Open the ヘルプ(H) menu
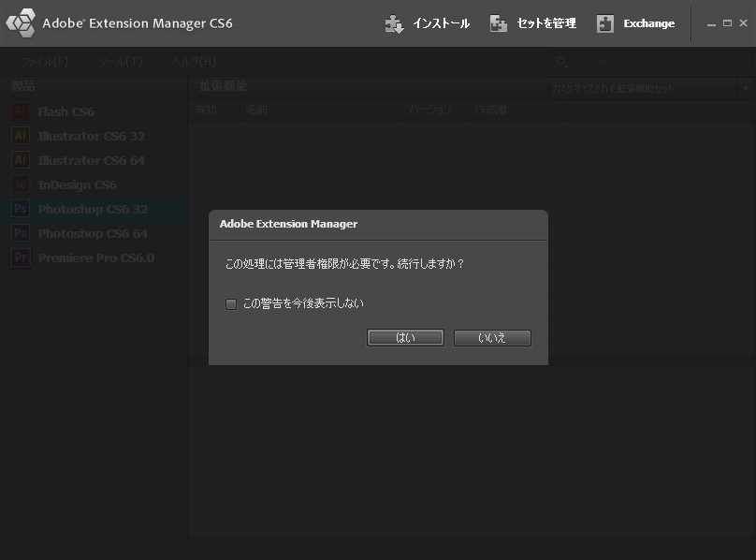 point(194,62)
